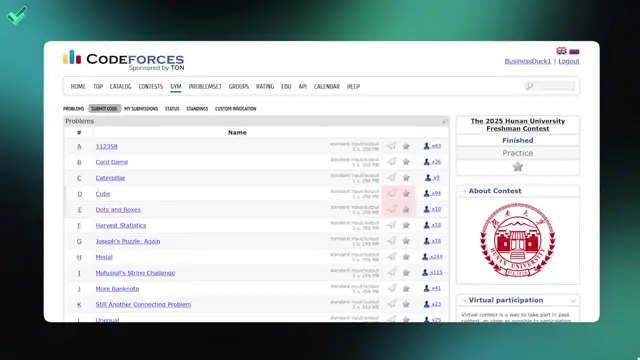Switch to the MY SUBMISSIONS tab
Viewport: 640px width, 360px height.
[x=141, y=109]
